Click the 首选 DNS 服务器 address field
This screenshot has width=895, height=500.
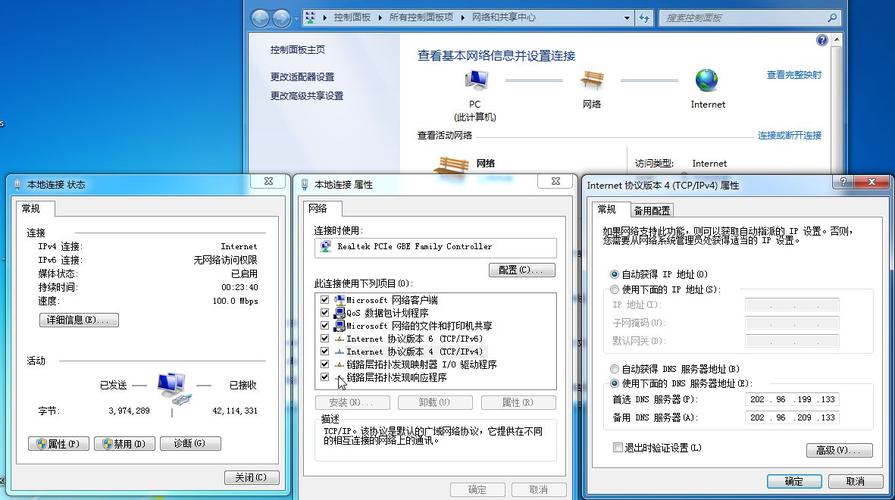792,400
